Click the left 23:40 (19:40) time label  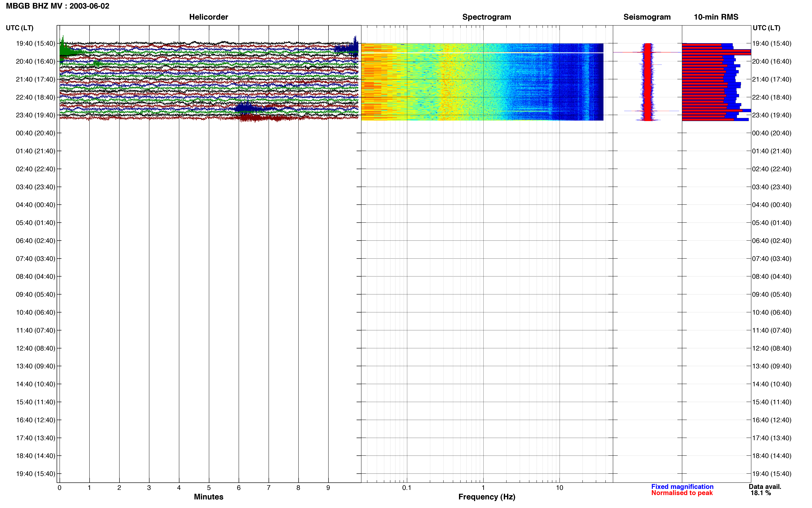click(36, 115)
